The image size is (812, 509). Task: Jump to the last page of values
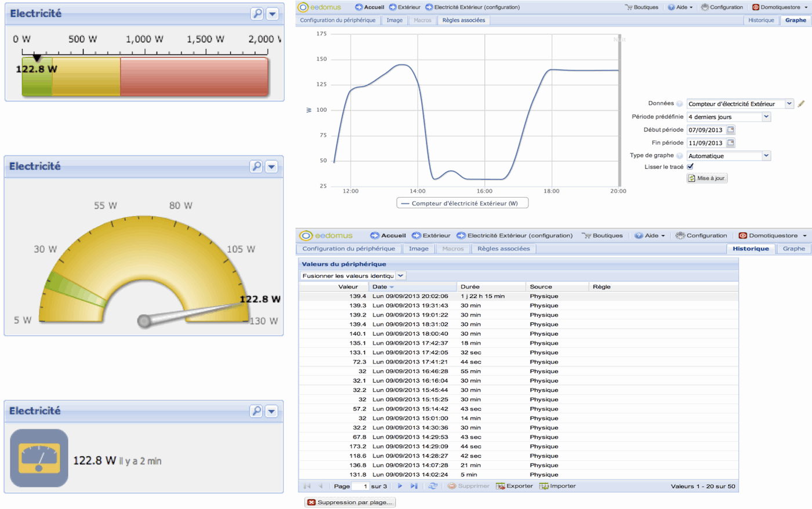point(414,486)
